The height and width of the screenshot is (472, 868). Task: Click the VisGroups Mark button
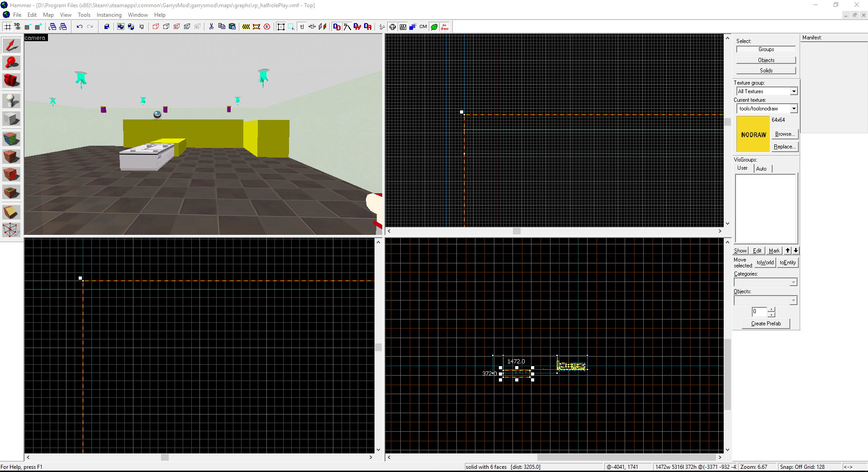(x=774, y=251)
